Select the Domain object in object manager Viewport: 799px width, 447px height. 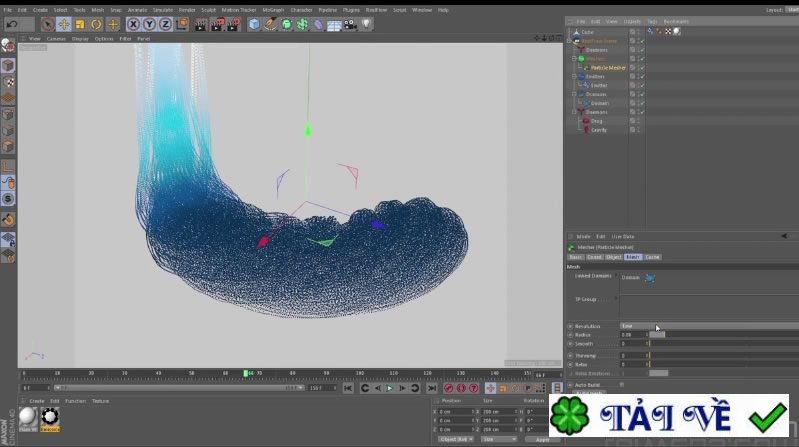click(599, 103)
